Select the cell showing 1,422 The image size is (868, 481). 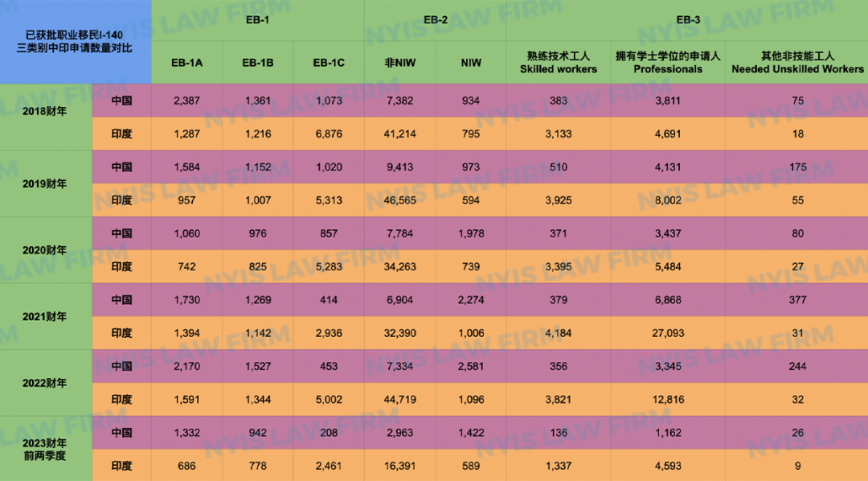click(470, 433)
